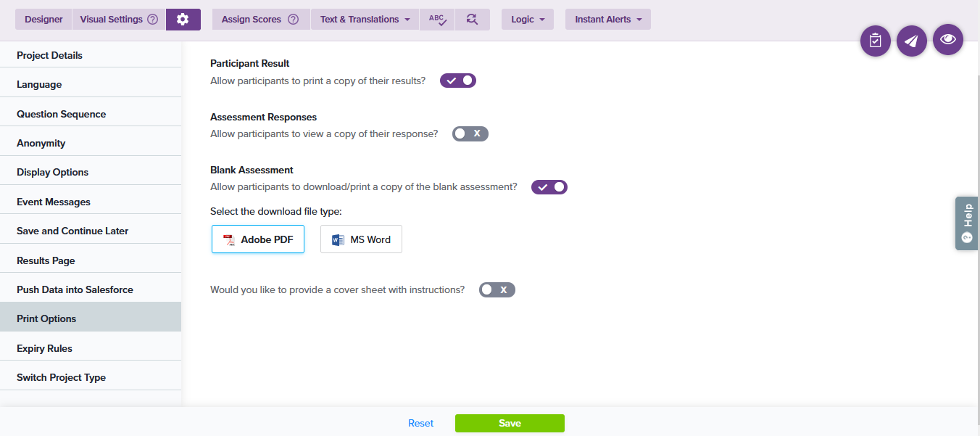Open the Logic dropdown menu
Viewport: 980px width, 436px height.
[x=527, y=20]
